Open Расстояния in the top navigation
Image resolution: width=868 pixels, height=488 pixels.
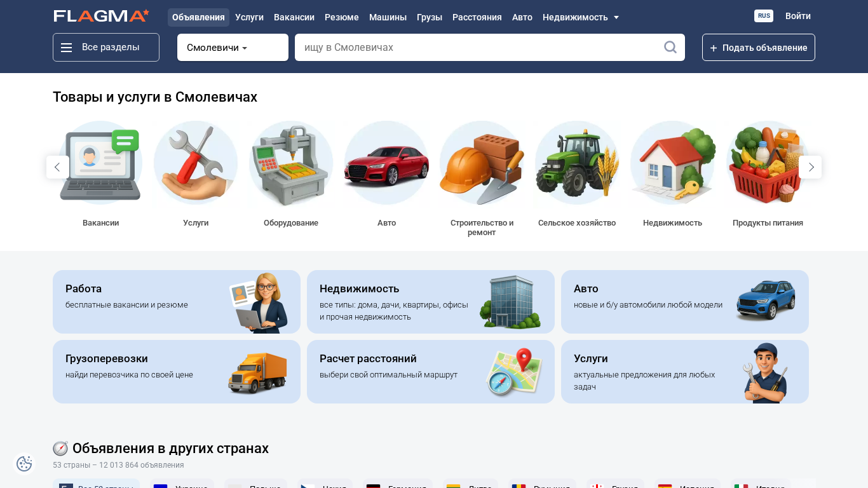477,17
